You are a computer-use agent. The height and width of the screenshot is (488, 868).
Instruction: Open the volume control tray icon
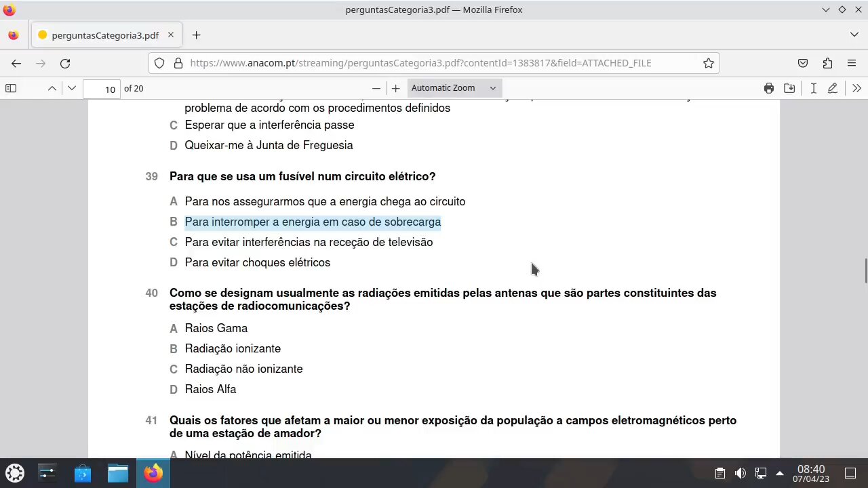(x=741, y=473)
